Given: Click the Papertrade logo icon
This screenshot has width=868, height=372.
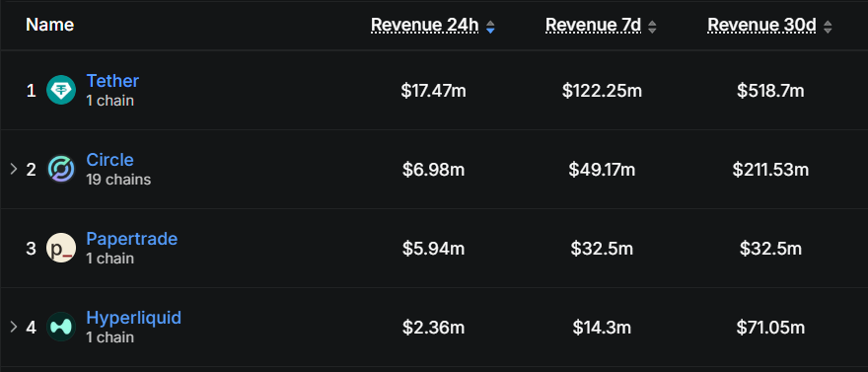Looking at the screenshot, I should [61, 248].
